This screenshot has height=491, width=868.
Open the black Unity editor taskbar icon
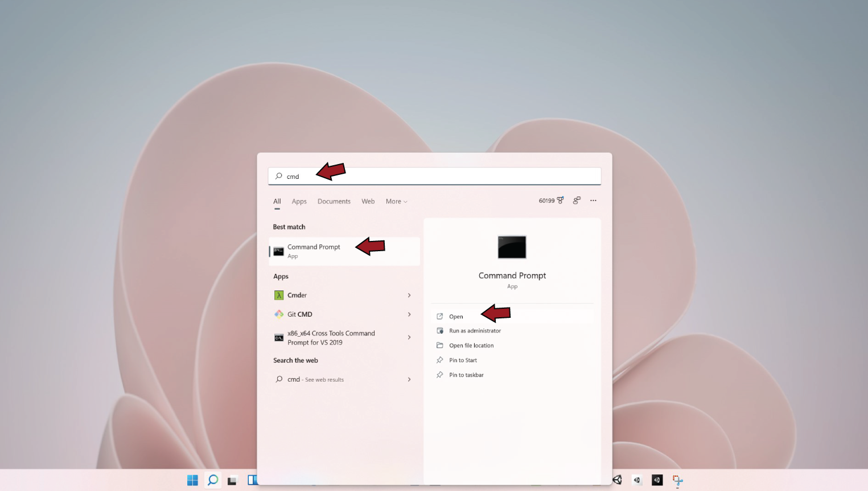point(657,480)
